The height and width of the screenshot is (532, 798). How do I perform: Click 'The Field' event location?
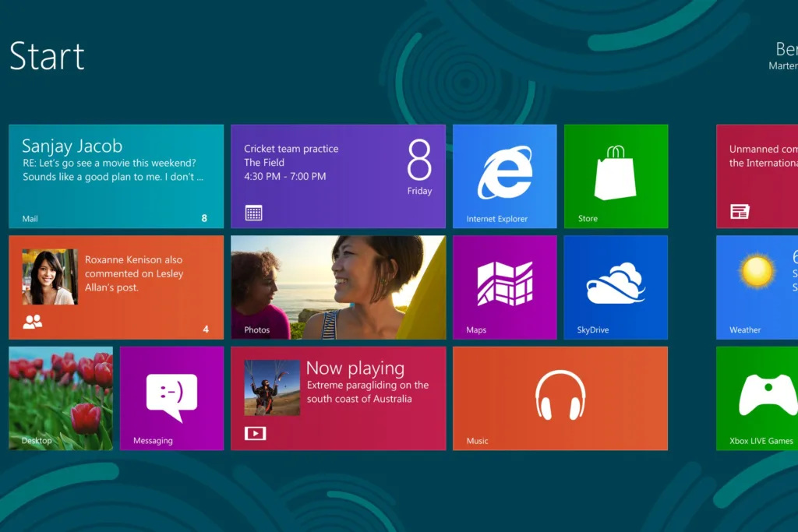tap(264, 162)
